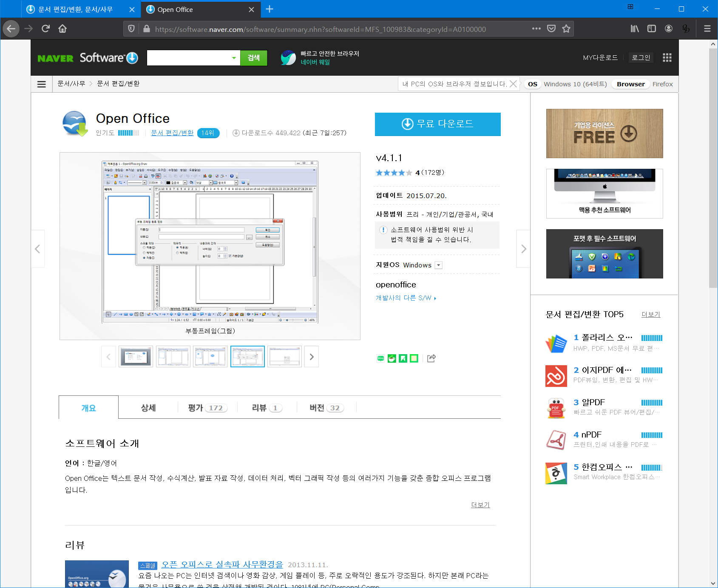Open the category hamburger menu

[42, 84]
